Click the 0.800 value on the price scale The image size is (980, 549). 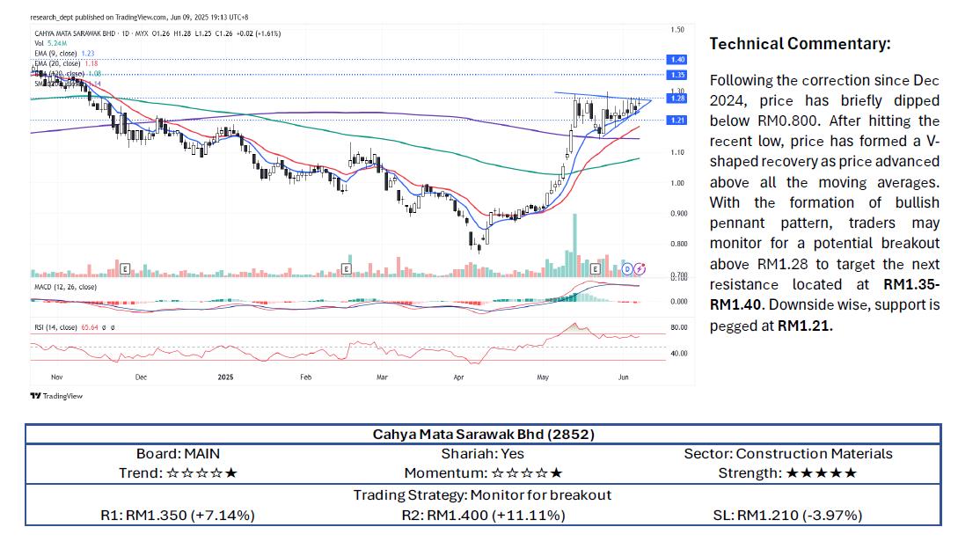click(x=679, y=244)
